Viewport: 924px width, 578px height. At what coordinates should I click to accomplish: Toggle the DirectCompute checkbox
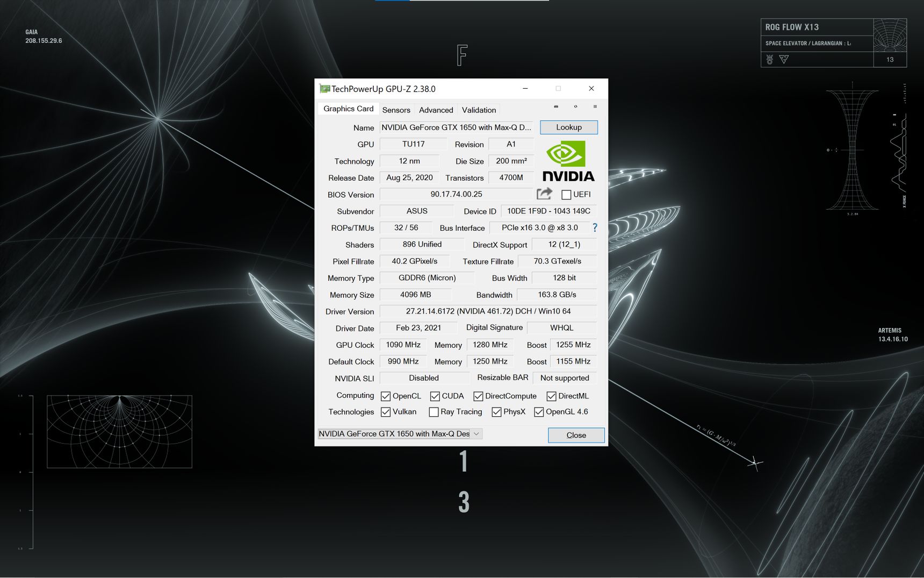478,396
